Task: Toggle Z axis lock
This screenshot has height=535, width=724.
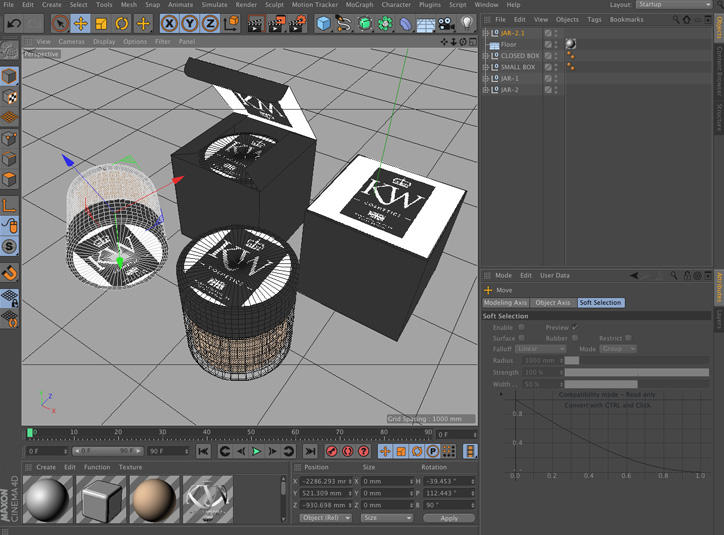Action: (210, 23)
